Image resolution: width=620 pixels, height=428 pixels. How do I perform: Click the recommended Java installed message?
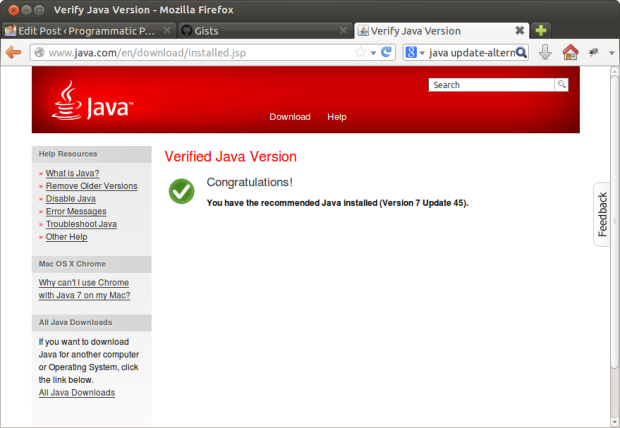(337, 203)
